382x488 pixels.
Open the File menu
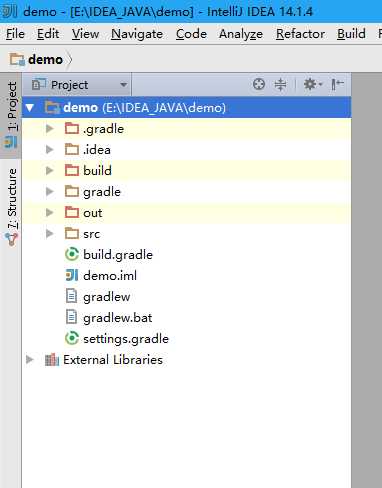[x=15, y=34]
